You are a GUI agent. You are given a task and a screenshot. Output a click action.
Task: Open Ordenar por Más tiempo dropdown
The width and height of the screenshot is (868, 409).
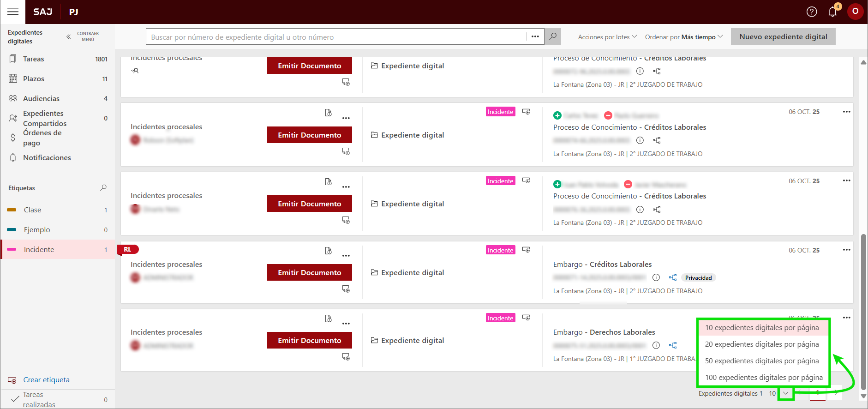[x=683, y=37]
